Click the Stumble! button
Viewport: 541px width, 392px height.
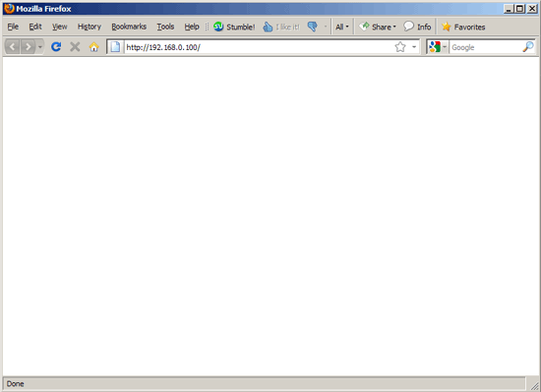[x=234, y=27]
